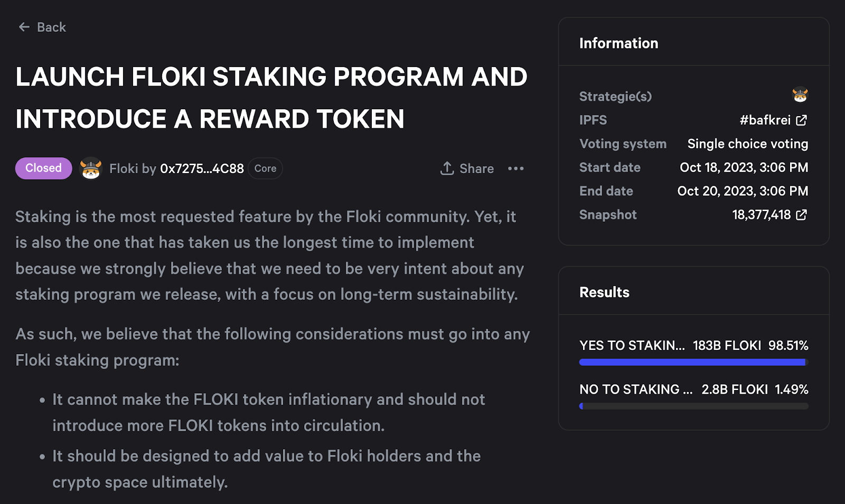Screen dimensions: 845x504
Task: Open the Snapshot block external link icon
Action: (x=801, y=215)
